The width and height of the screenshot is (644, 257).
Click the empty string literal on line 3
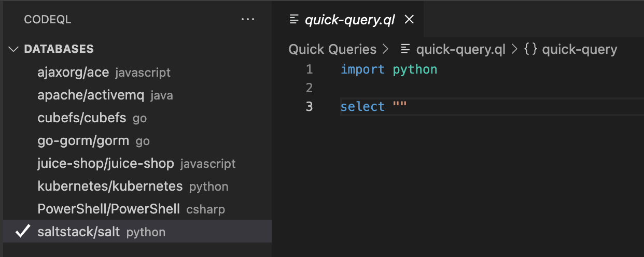[x=400, y=105]
